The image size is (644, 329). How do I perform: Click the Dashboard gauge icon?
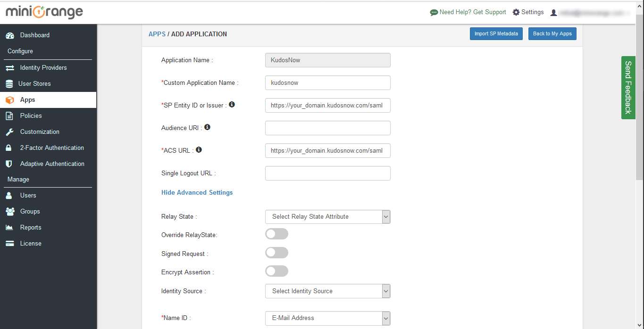pyautogui.click(x=9, y=35)
